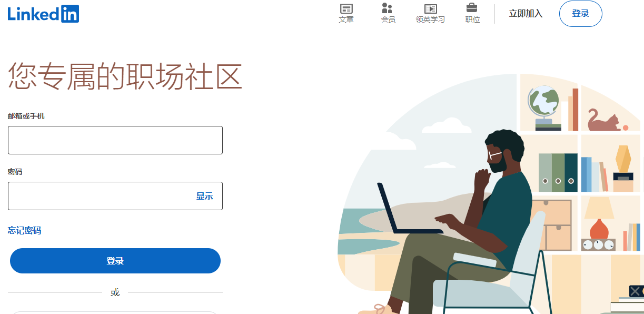The width and height of the screenshot is (644, 314).
Task: Toggle 显示 to reveal password
Action: point(205,196)
